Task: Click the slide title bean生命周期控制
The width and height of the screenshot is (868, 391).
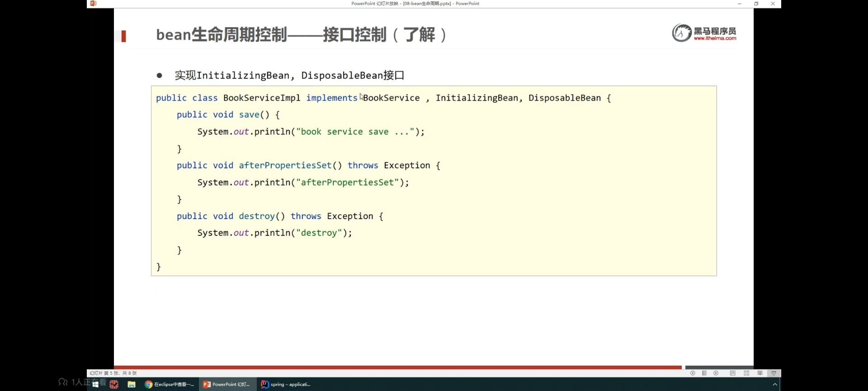Action: [x=301, y=34]
